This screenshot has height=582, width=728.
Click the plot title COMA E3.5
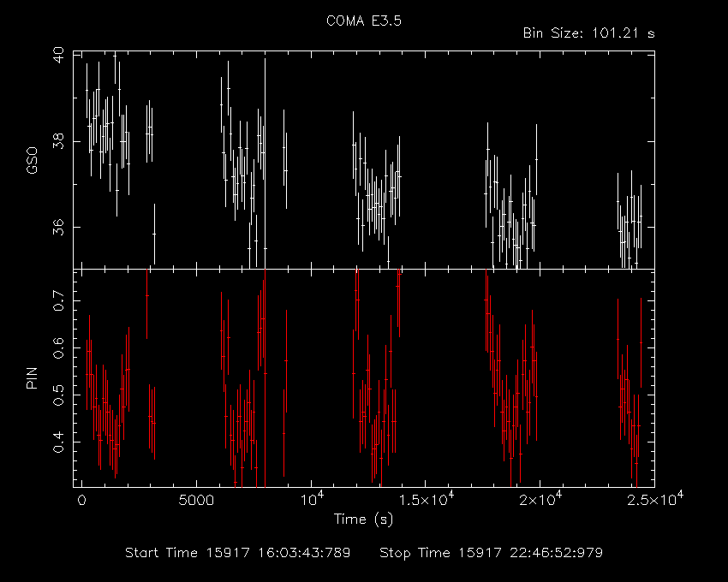click(363, 21)
